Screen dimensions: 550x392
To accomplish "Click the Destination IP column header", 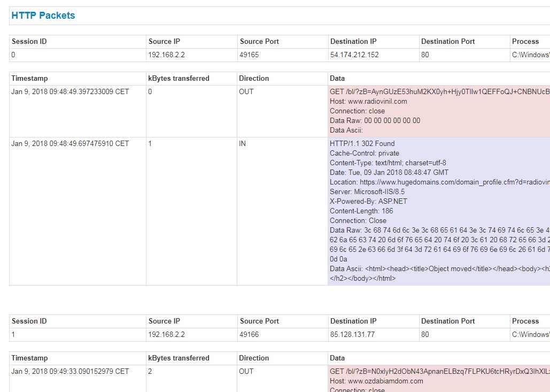I will pyautogui.click(x=353, y=41).
